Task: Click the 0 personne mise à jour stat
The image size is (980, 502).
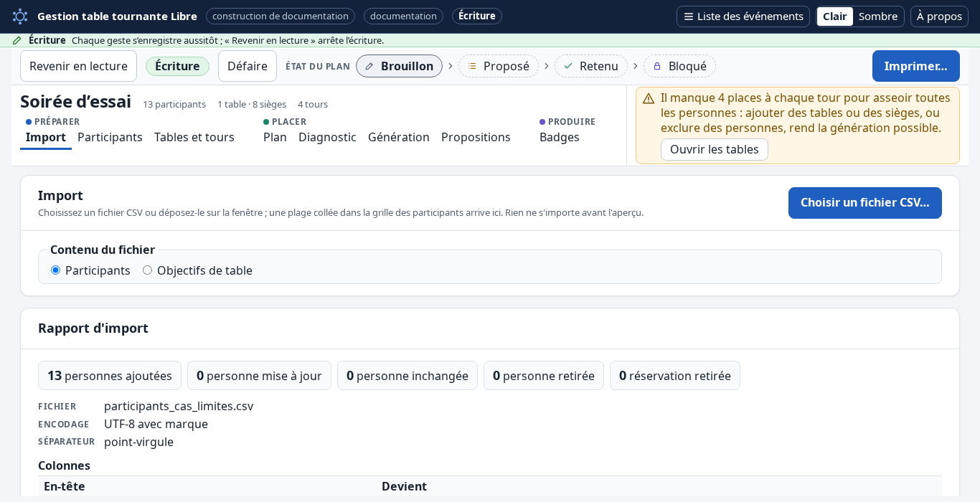Action: 259,376
